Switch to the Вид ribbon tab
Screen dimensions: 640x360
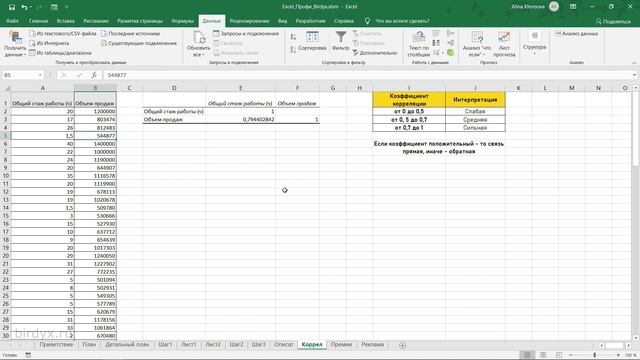pyautogui.click(x=282, y=21)
